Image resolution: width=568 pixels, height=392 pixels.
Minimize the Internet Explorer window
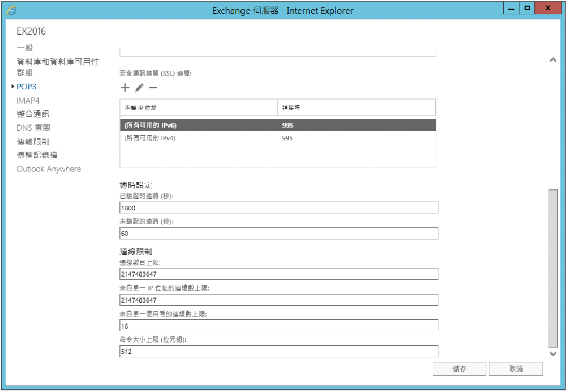tap(511, 8)
